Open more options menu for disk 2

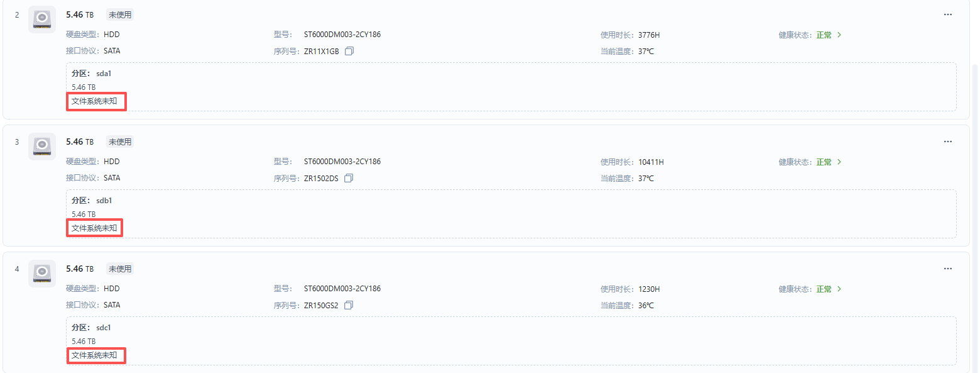(x=947, y=14)
